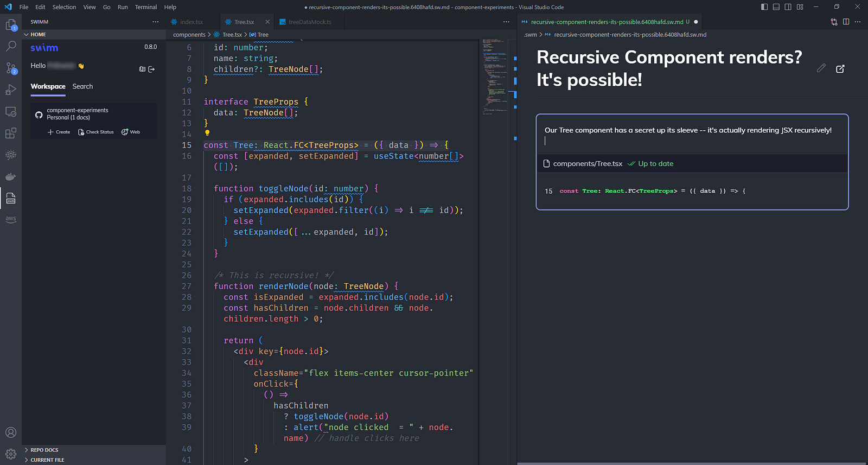Open the Run and Debug view
The height and width of the screenshot is (465, 868).
click(x=10, y=90)
